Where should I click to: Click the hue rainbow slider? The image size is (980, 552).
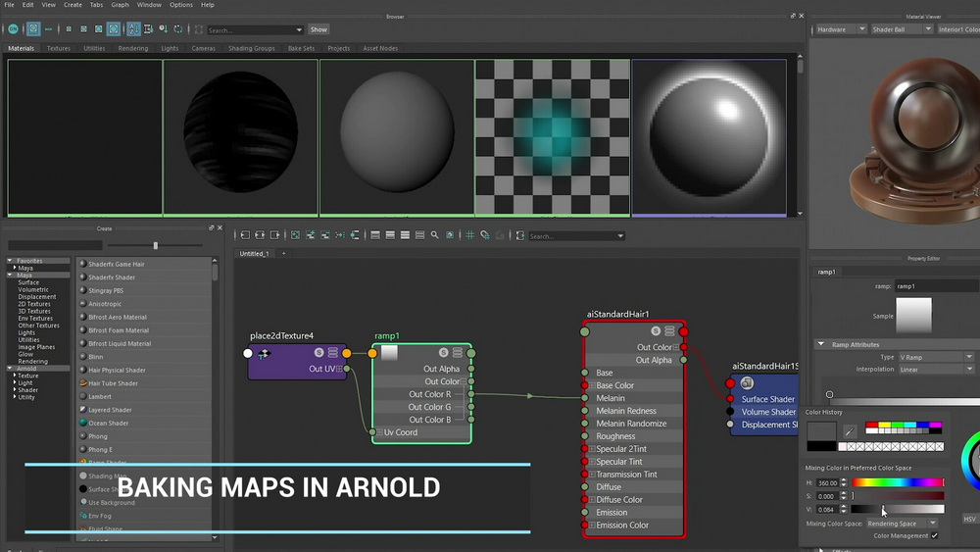[898, 482]
